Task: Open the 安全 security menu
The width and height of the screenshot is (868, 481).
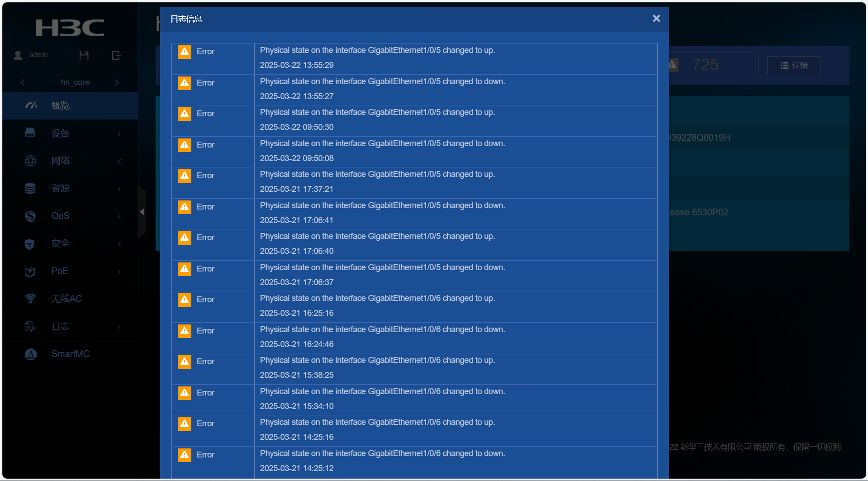Action: pos(70,244)
